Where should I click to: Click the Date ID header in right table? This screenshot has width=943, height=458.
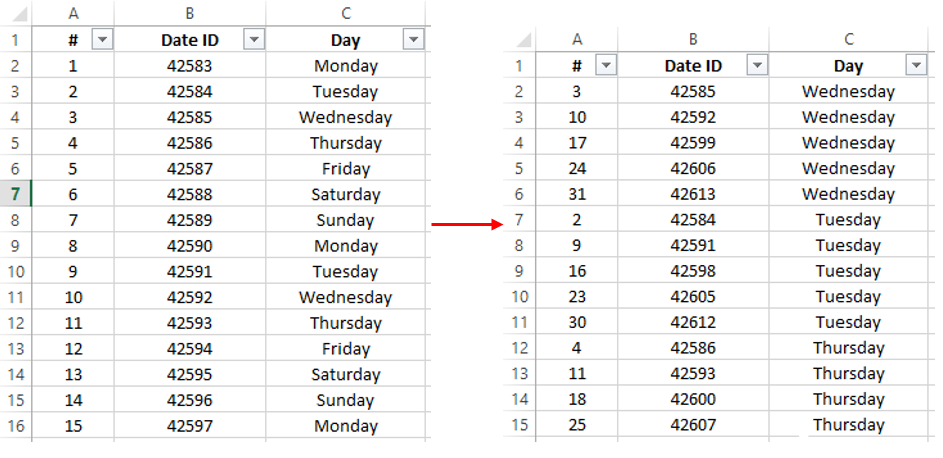point(693,66)
